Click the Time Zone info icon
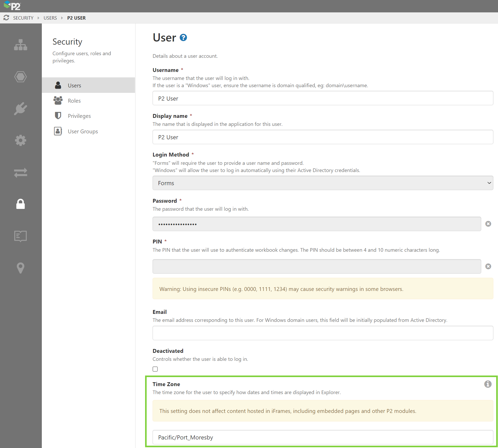This screenshot has width=498, height=448. (487, 384)
